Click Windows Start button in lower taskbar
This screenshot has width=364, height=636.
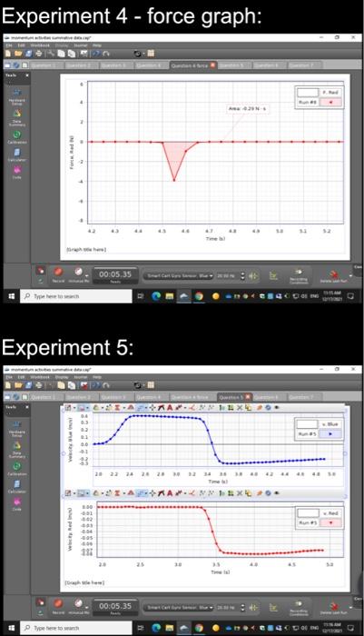(x=12, y=628)
